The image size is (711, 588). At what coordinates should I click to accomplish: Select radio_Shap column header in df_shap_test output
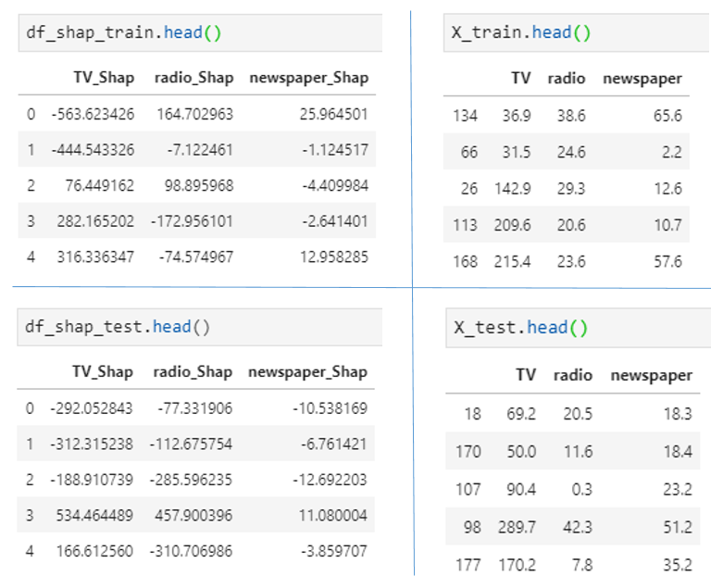pyautogui.click(x=193, y=372)
